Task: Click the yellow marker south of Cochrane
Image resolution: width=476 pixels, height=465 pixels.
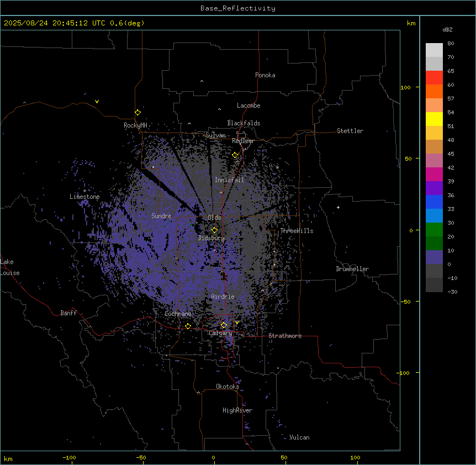Action: point(188,326)
